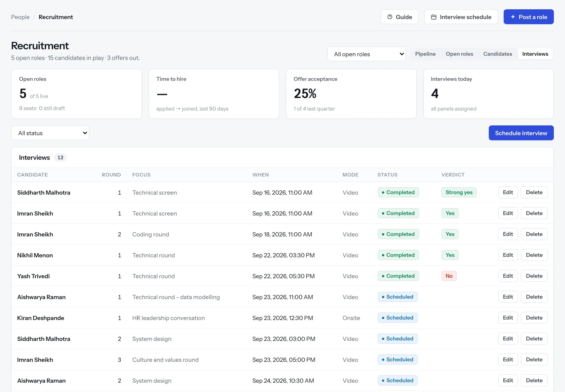Edit Siddharth Malhotra's Technical screen interview
The height and width of the screenshot is (392, 565).
coord(508,192)
